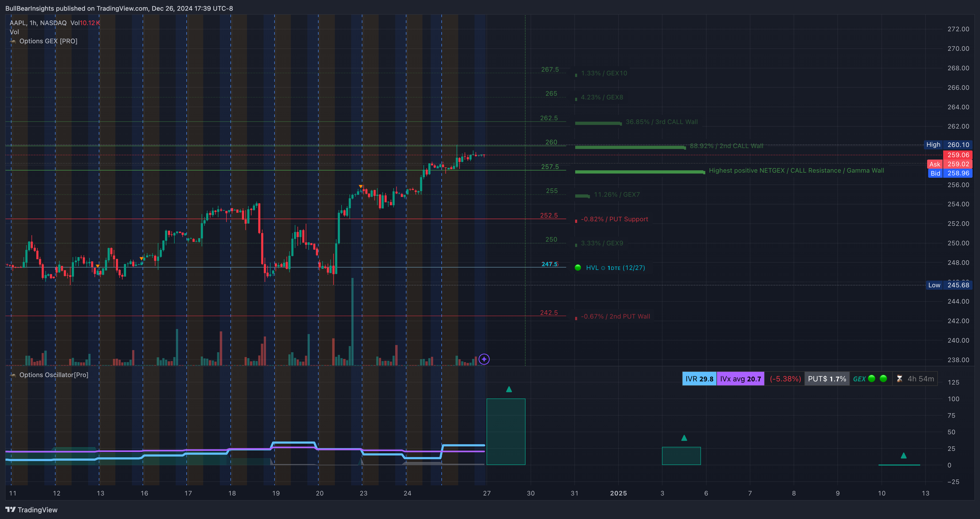This screenshot has width=980, height=519.
Task: Click the teal triangle above the tallest oscillator bar
Action: point(509,389)
